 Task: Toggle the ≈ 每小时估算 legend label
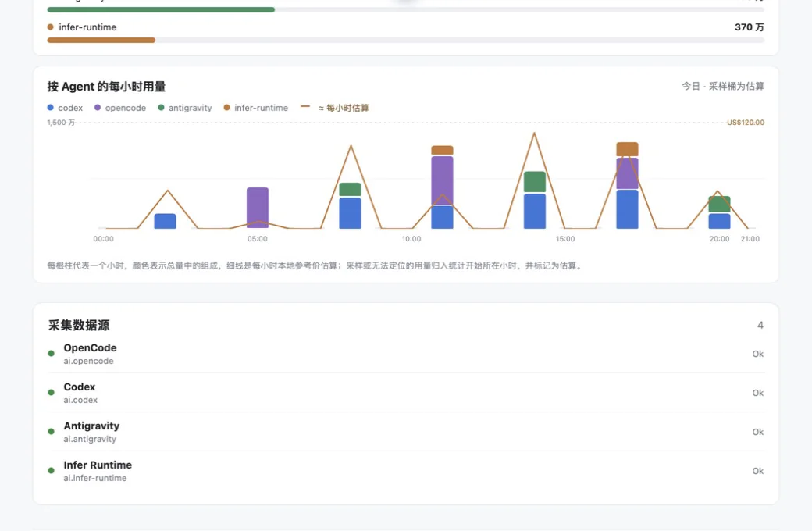tap(344, 108)
